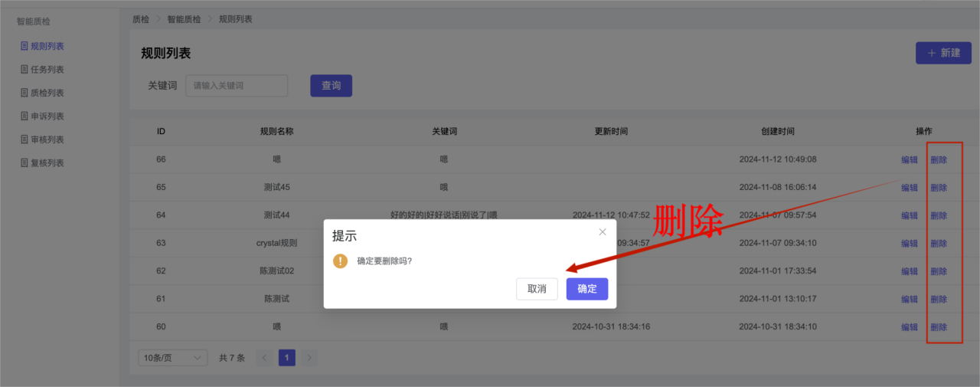Image resolution: width=980 pixels, height=387 pixels.
Task: Edit the rule with ID 66
Action: [x=909, y=160]
